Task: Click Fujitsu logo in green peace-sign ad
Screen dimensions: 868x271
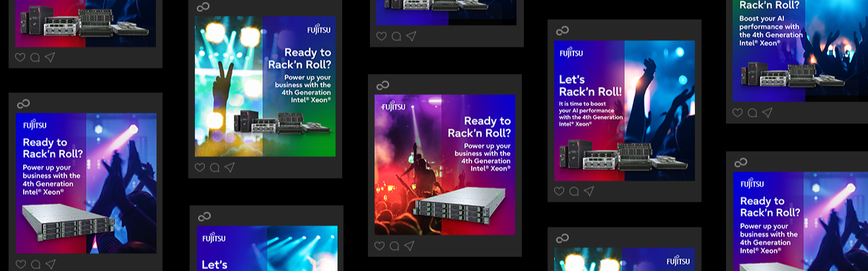Action: pyautogui.click(x=319, y=30)
